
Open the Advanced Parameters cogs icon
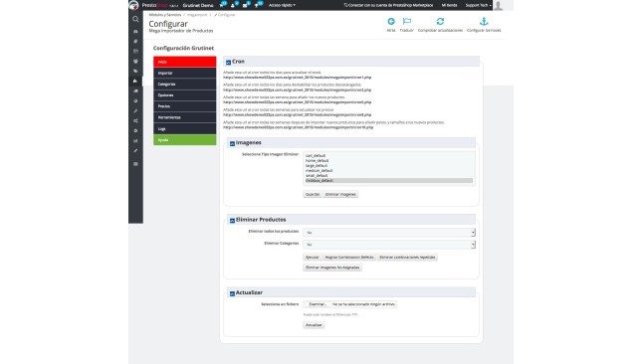135,121
